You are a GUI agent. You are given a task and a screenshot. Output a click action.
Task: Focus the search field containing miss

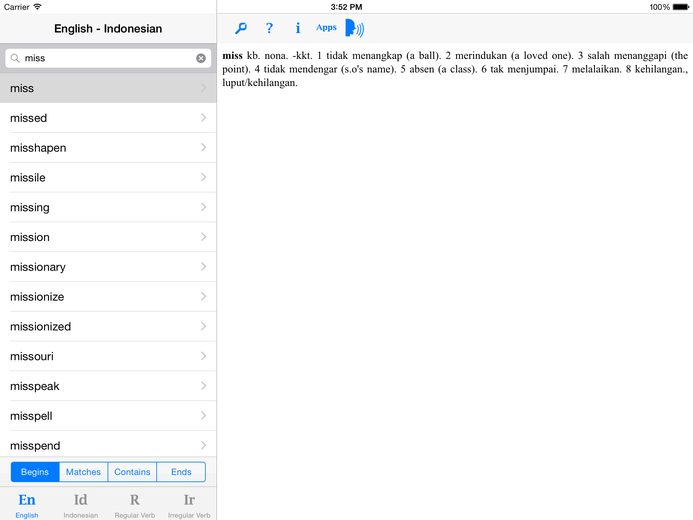(x=108, y=58)
